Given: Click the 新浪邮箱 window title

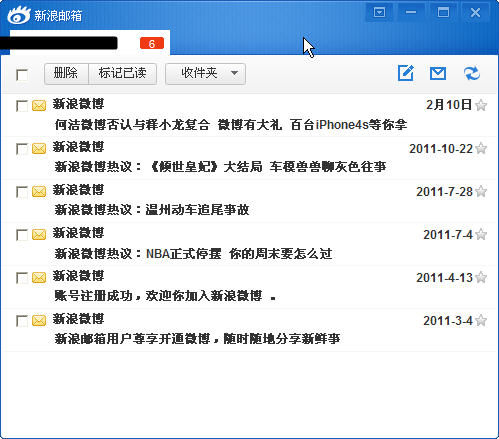Looking at the screenshot, I should (x=58, y=16).
